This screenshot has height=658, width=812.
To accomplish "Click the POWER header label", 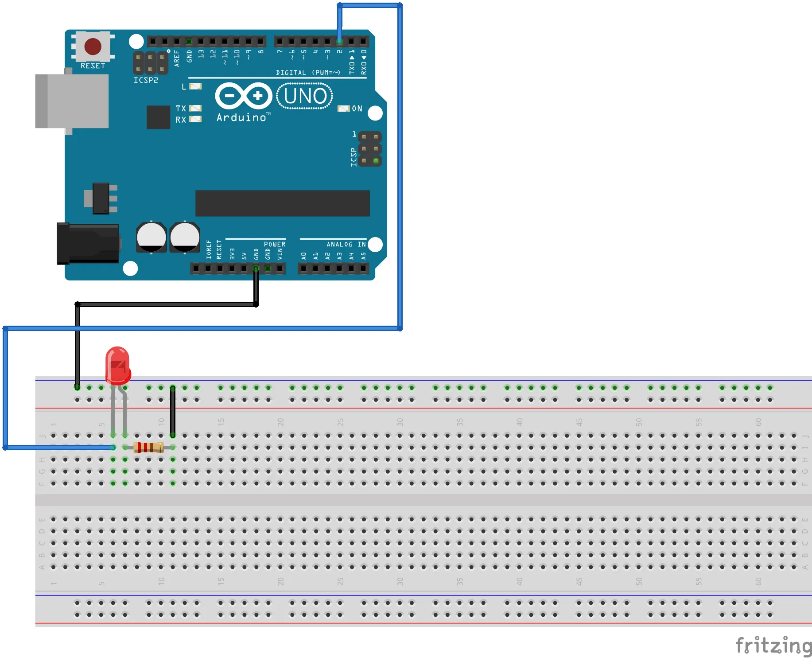I will pyautogui.click(x=275, y=244).
